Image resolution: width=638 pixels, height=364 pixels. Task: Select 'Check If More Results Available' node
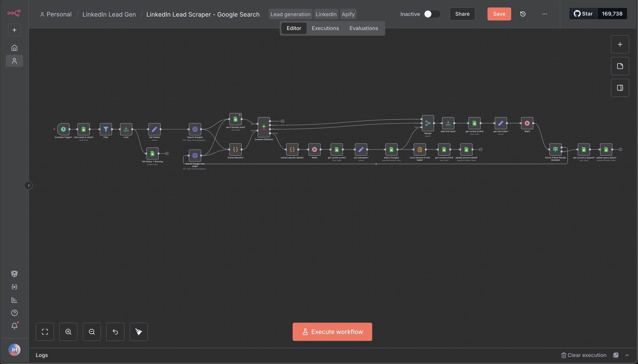tap(555, 149)
